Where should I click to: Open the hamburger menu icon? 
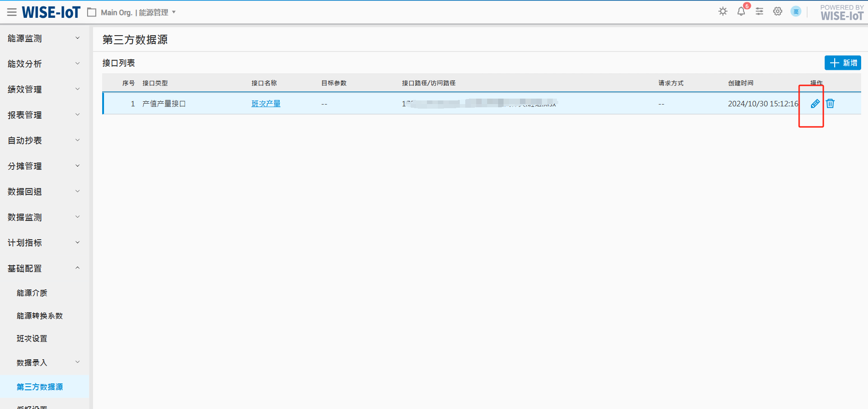tap(12, 12)
